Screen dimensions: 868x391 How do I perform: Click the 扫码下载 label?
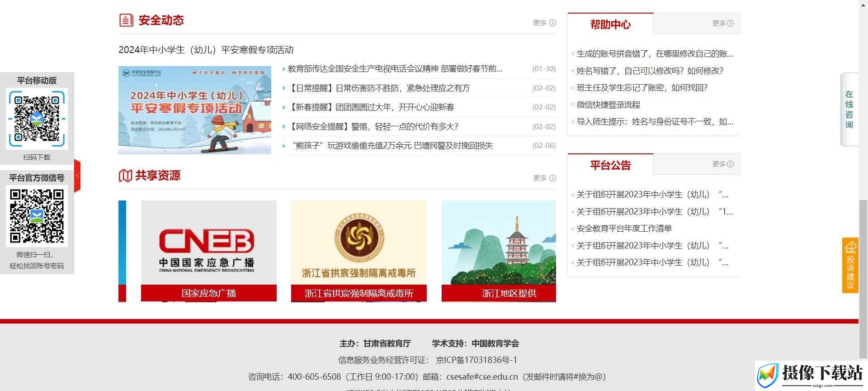(x=37, y=157)
